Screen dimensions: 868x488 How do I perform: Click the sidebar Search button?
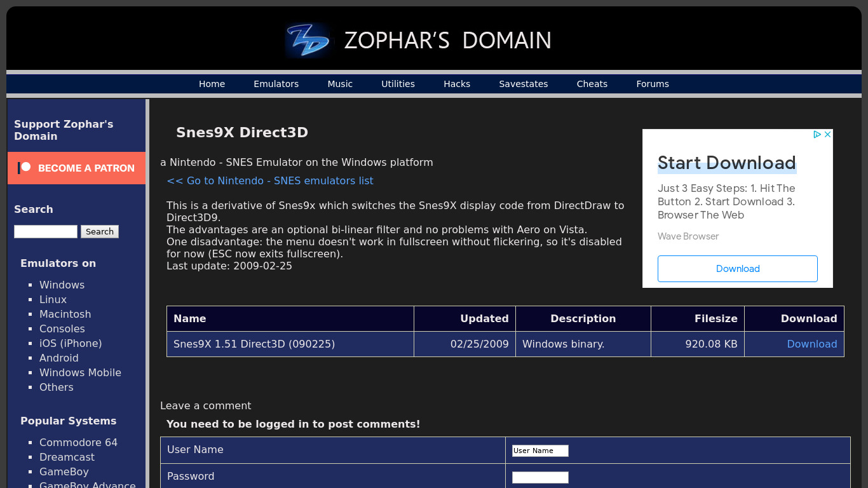pyautogui.click(x=100, y=232)
